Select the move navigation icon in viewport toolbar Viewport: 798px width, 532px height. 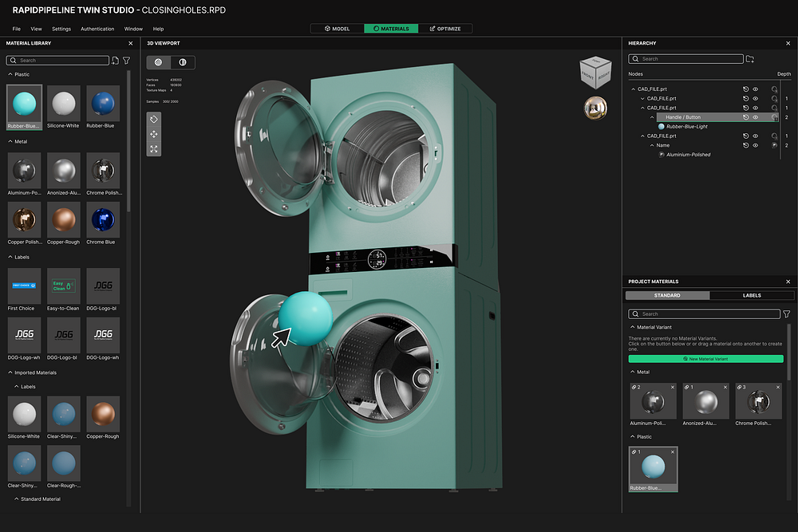click(153, 134)
